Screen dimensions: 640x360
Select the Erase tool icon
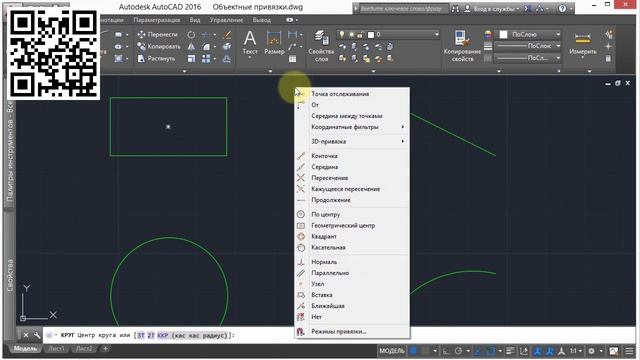pos(227,35)
